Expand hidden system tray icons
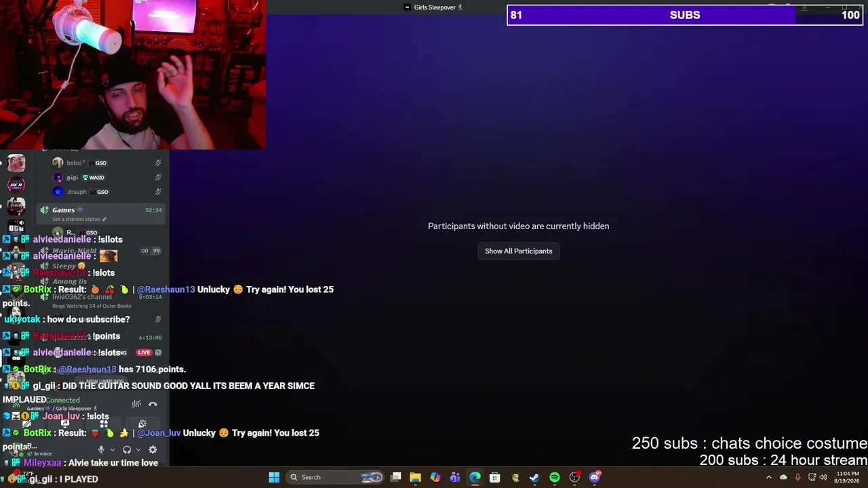 click(x=768, y=477)
